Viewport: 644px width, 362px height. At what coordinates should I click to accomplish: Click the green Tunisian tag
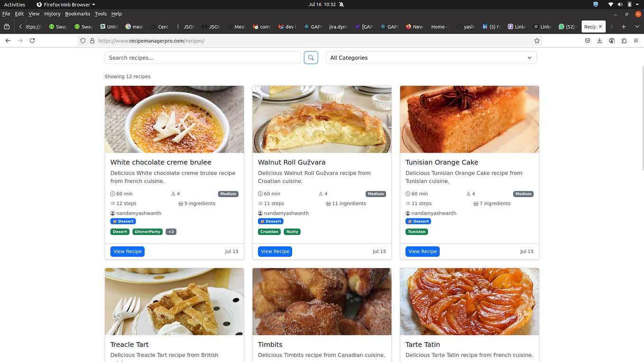tap(417, 232)
